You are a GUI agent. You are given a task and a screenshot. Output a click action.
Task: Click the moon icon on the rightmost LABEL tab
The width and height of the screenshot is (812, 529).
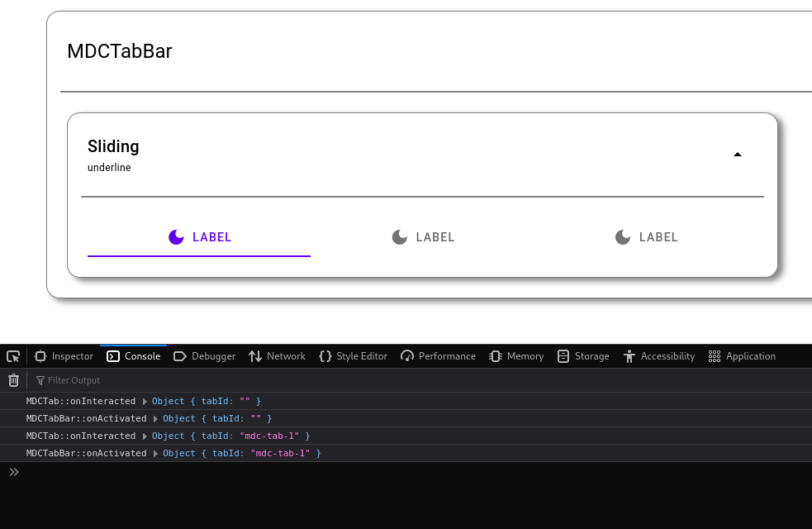click(x=622, y=236)
